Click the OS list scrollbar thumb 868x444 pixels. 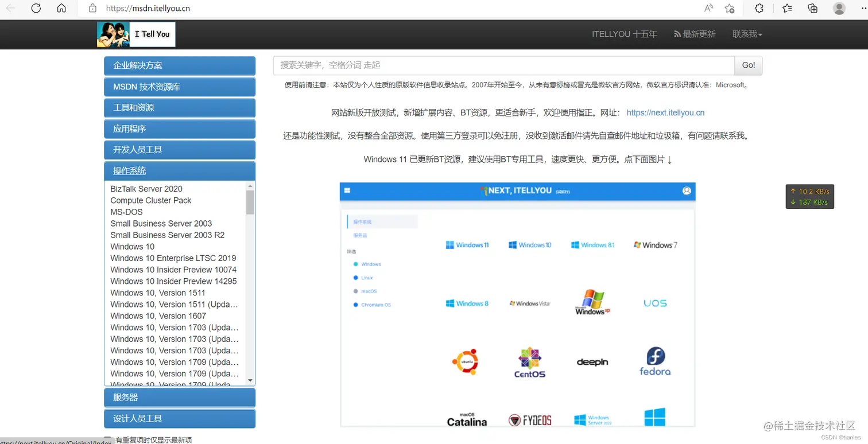click(250, 202)
